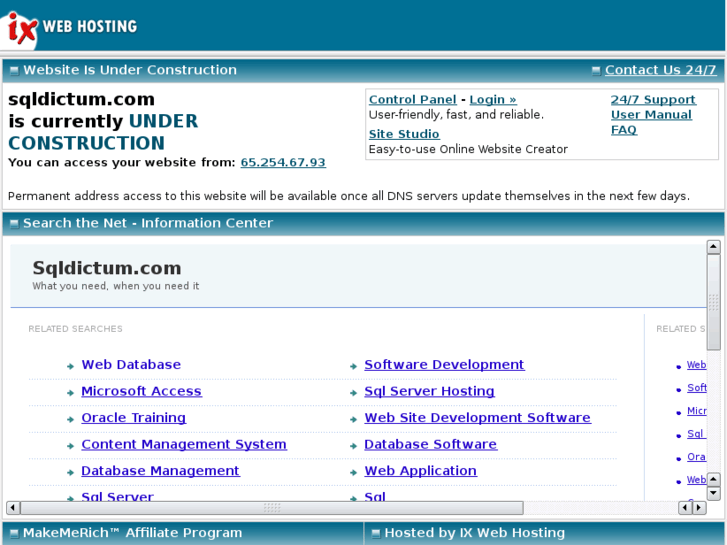
Task: Click the scroll up arrow of the frame
Action: pyautogui.click(x=714, y=247)
